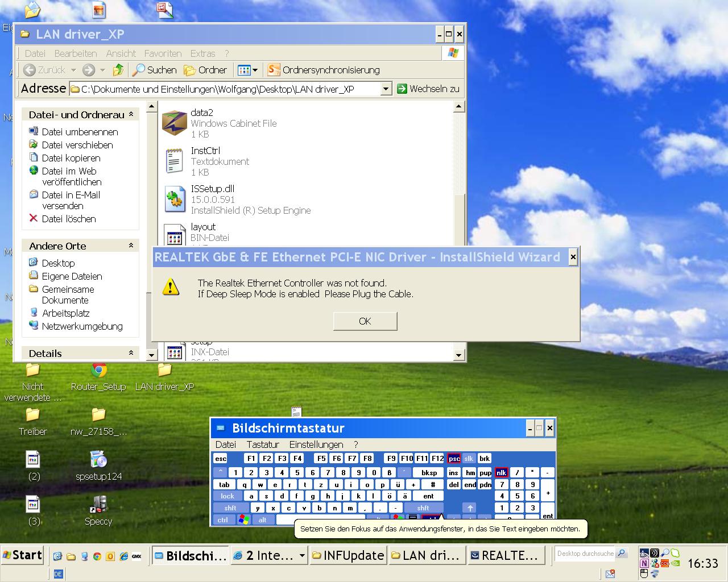
Task: Expand the Adresse bar dropdown
Action: click(x=386, y=89)
